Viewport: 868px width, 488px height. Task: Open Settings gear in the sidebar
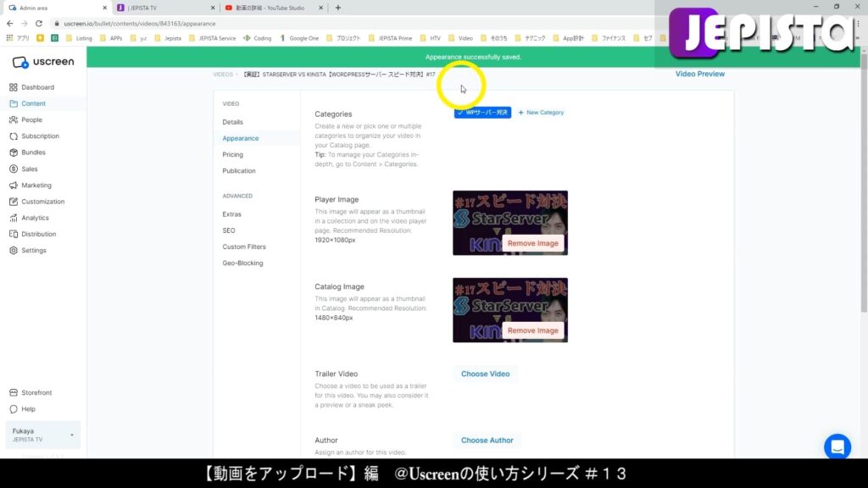[x=28, y=251]
